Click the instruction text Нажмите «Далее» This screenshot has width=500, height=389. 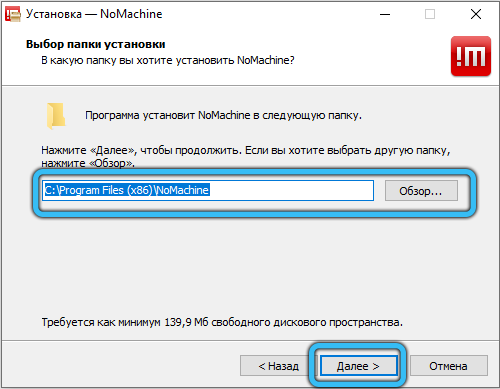[246, 157]
